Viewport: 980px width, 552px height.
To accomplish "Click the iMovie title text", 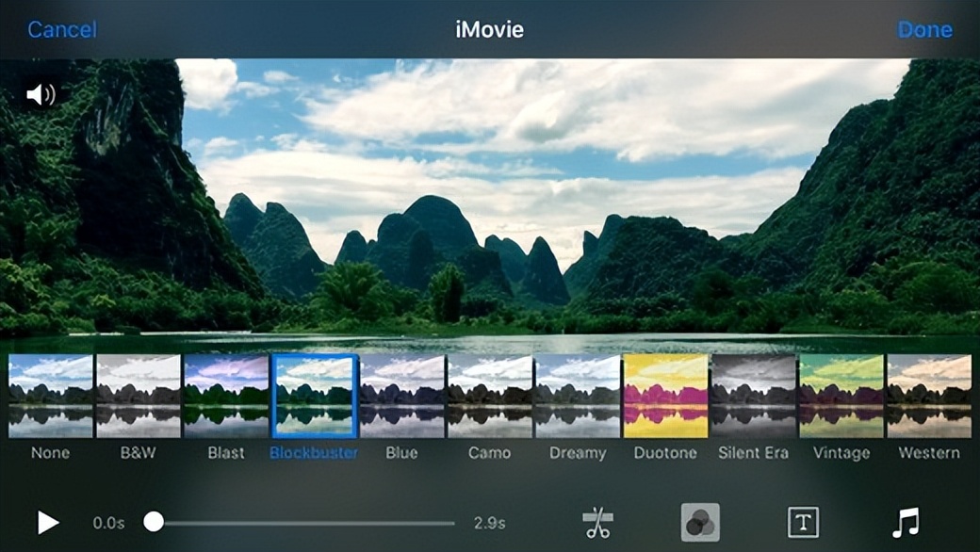I will click(489, 29).
